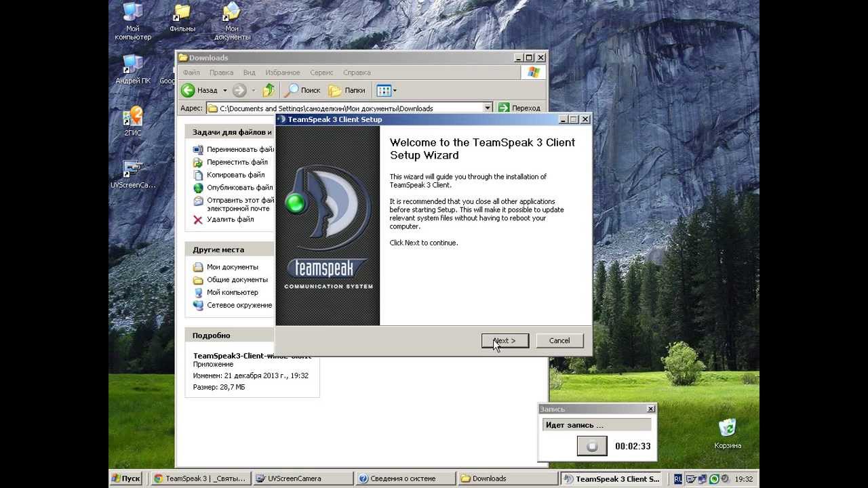Go up one folder level in Downloads window

point(269,90)
